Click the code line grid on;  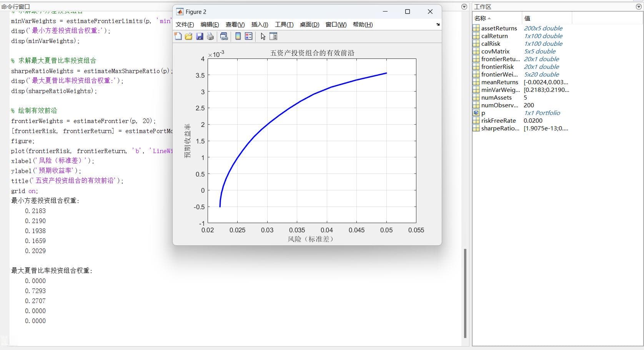pyautogui.click(x=25, y=191)
